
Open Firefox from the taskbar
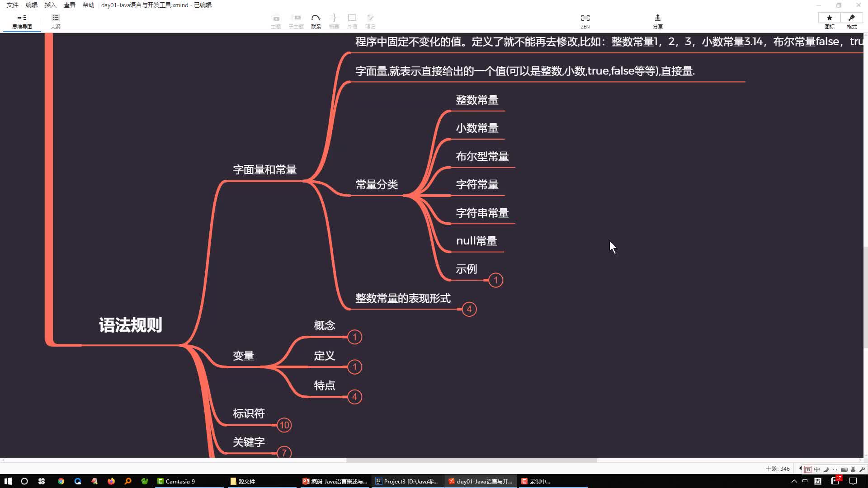point(111,481)
